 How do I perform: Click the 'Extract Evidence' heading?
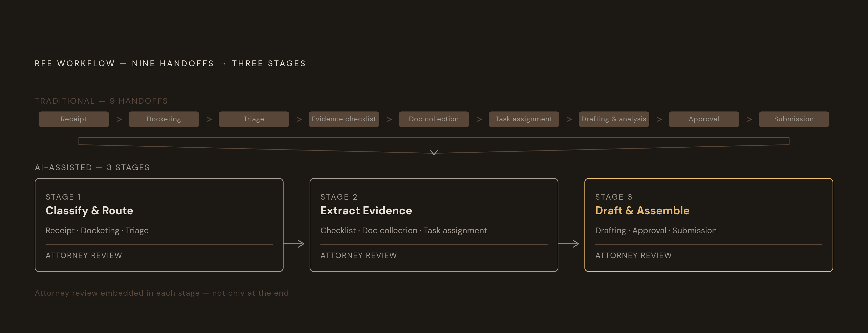click(366, 211)
